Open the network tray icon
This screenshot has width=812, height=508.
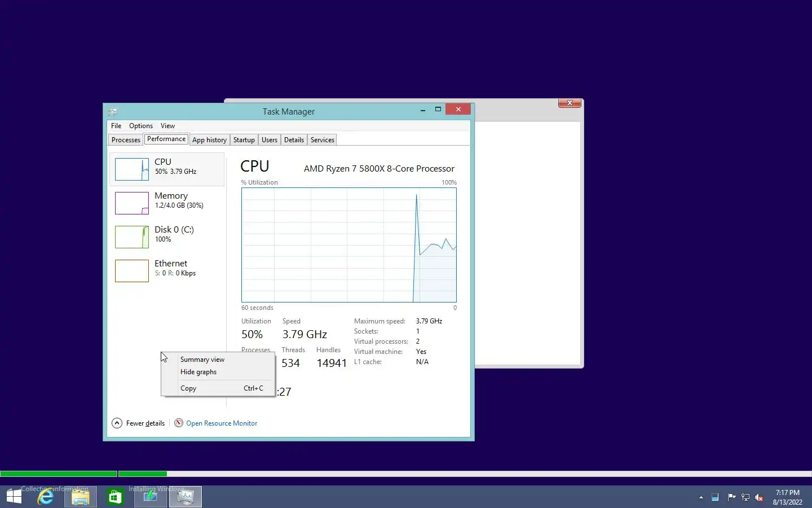click(745, 497)
